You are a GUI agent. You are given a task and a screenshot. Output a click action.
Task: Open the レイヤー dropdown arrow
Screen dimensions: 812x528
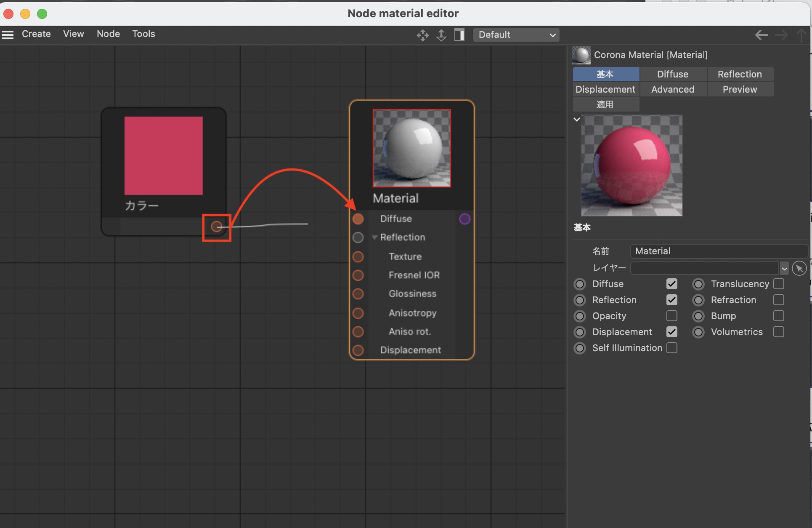pyautogui.click(x=784, y=268)
